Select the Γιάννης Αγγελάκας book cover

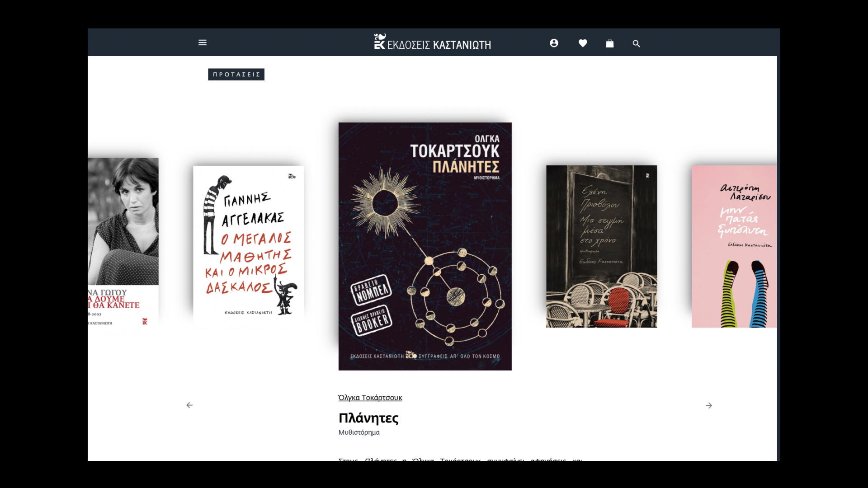[249, 246]
